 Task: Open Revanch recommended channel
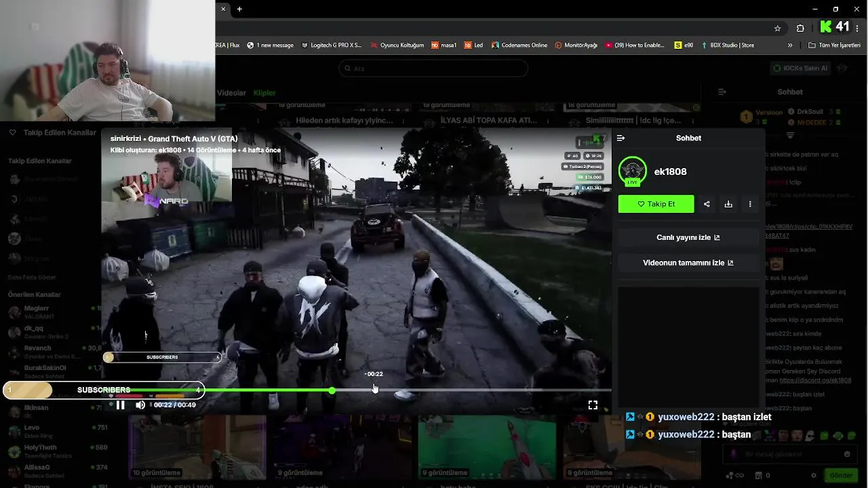click(51, 351)
